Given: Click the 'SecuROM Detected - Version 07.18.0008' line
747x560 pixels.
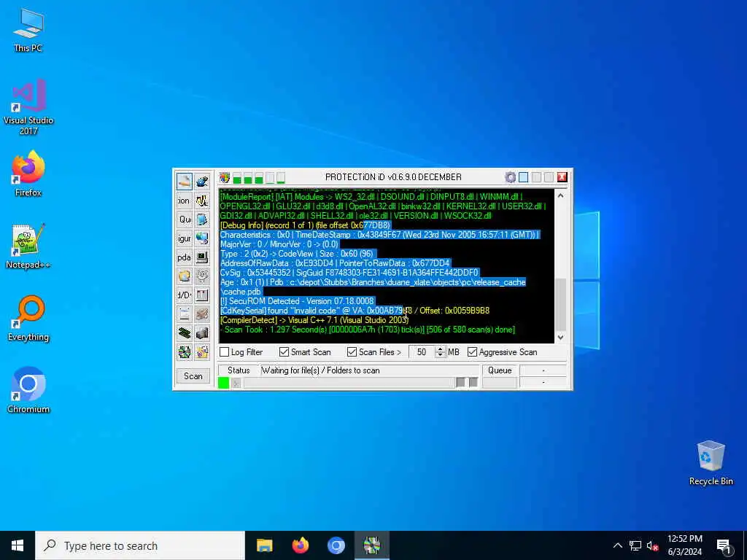Looking at the screenshot, I should pos(297,301).
